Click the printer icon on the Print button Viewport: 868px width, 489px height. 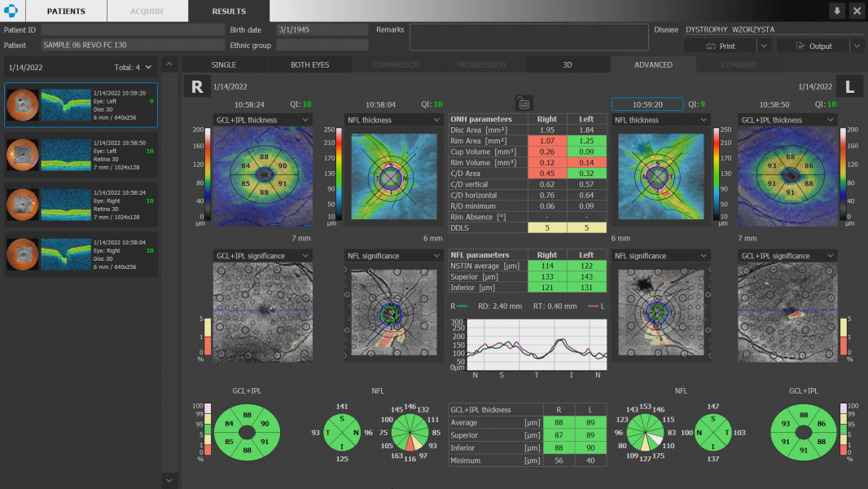coord(711,46)
